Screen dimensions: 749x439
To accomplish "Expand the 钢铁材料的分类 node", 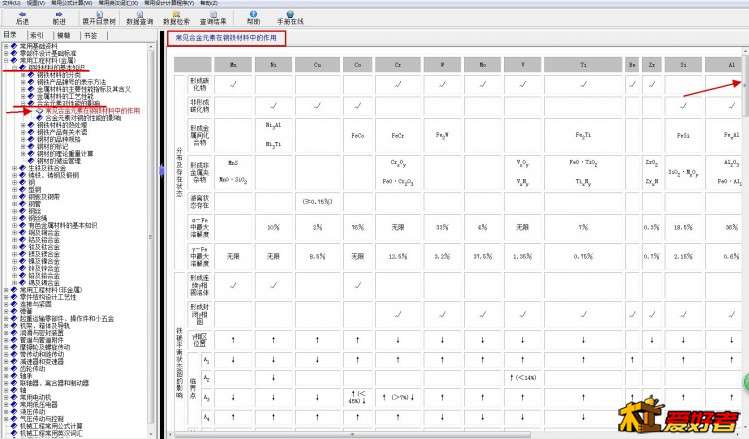I will pyautogui.click(x=23, y=75).
